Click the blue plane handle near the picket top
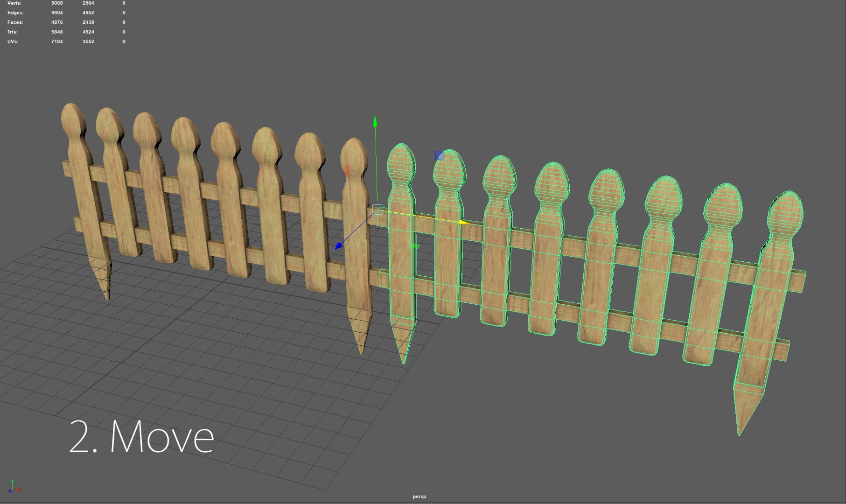Screen dimensions: 846x504 439,155
